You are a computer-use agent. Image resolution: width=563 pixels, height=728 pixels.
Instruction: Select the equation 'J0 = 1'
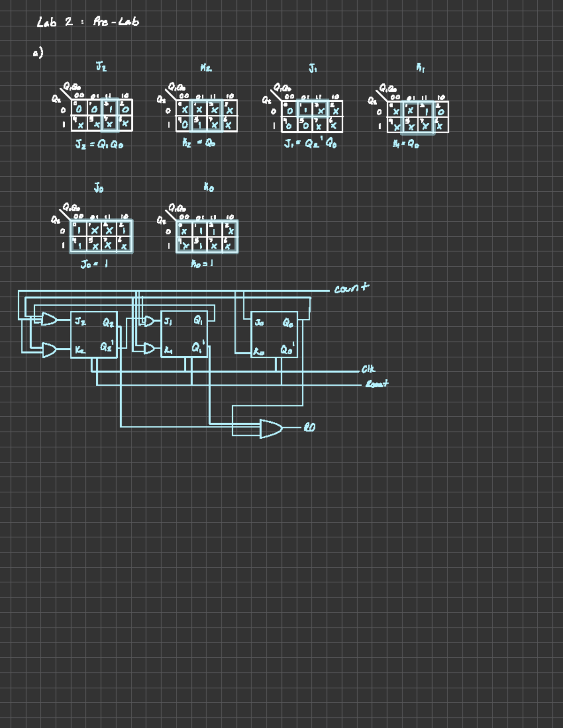click(94, 264)
